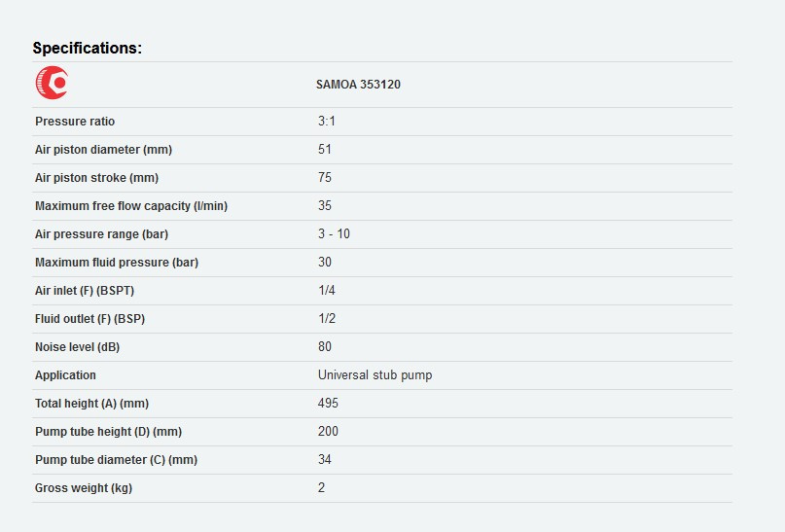This screenshot has height=532, width=785.
Task: Click the Maximum free flow capacity label
Action: [131, 206]
